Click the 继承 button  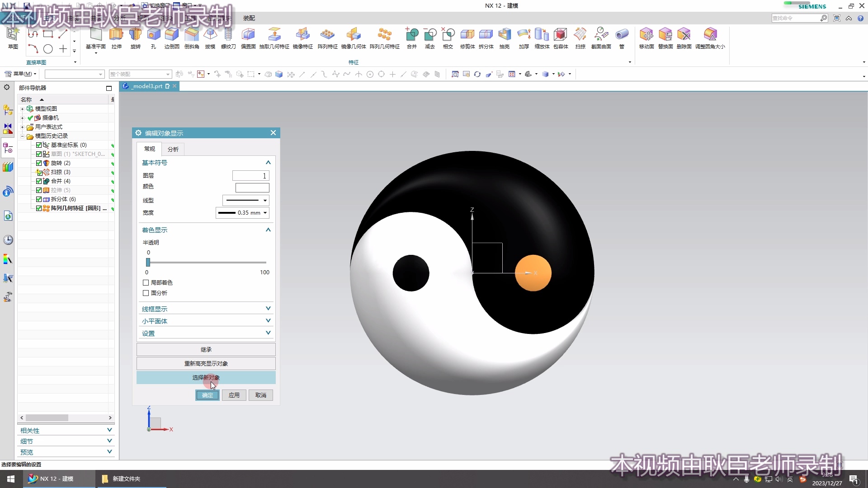[x=206, y=350]
